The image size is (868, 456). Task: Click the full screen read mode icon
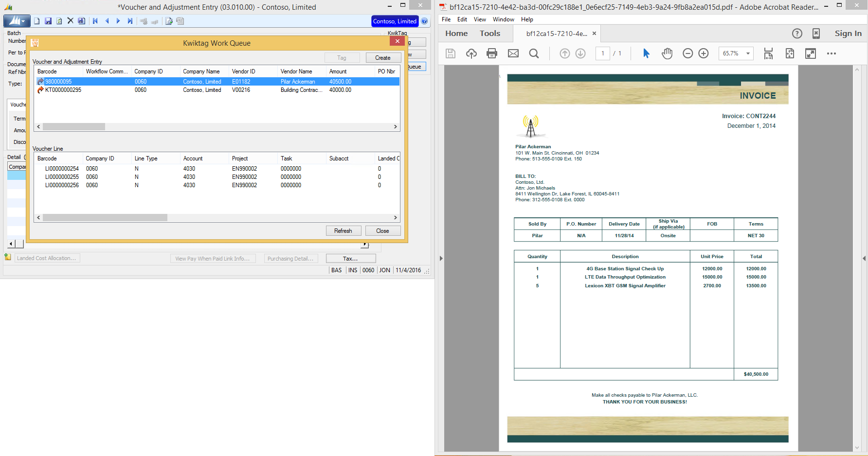811,53
